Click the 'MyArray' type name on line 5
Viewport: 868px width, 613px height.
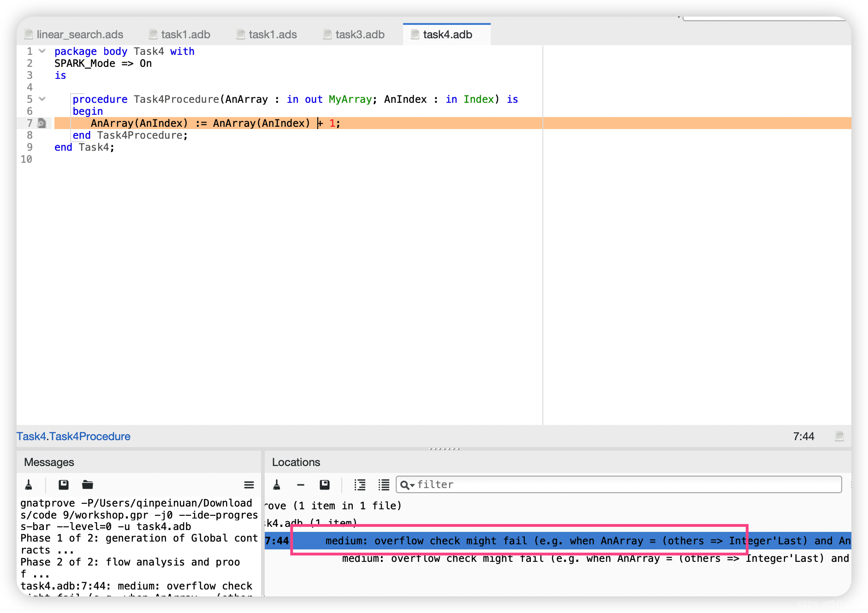[x=350, y=99]
